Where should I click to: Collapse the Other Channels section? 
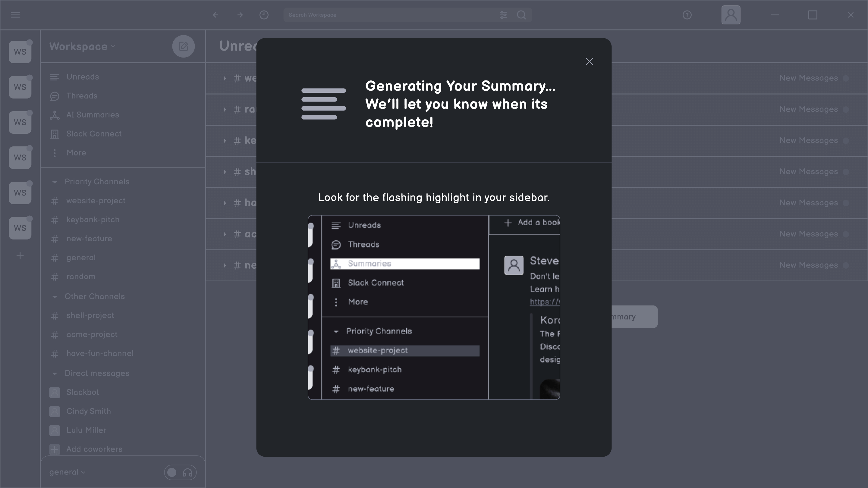[x=55, y=297]
